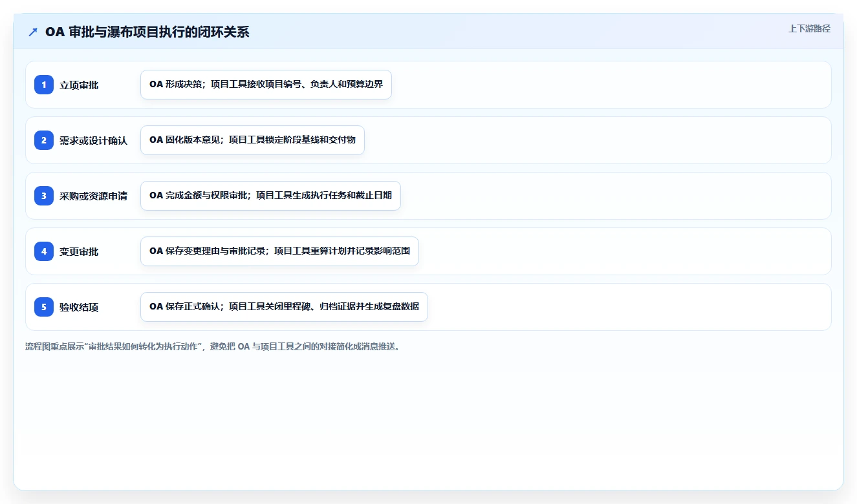
Task: Click the 立项审批 step label
Action: click(x=79, y=85)
